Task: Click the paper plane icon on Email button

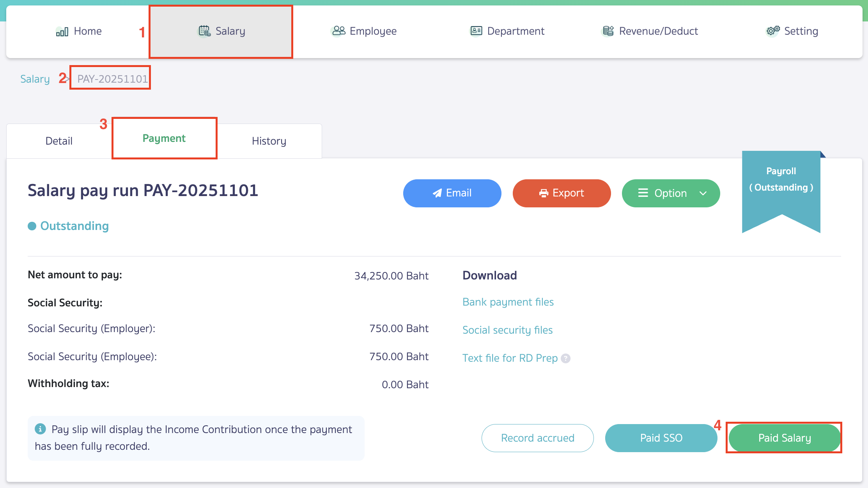Action: 437,193
